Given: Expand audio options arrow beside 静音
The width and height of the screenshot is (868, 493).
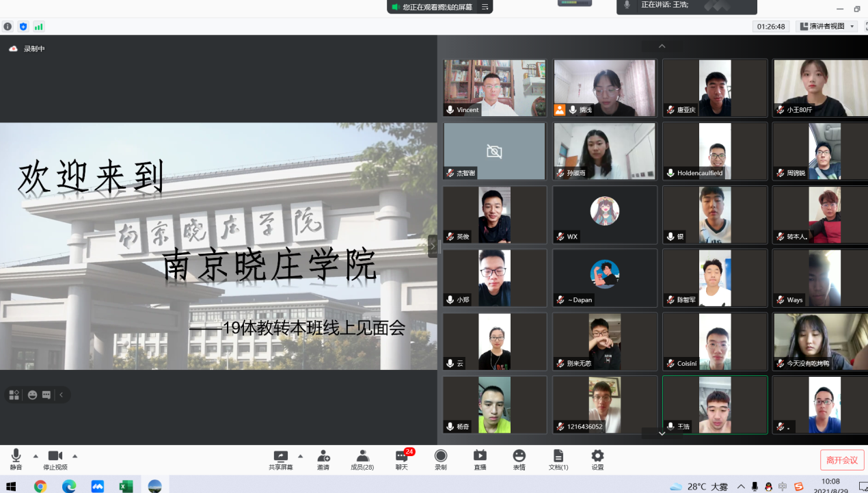Looking at the screenshot, I should pos(36,455).
